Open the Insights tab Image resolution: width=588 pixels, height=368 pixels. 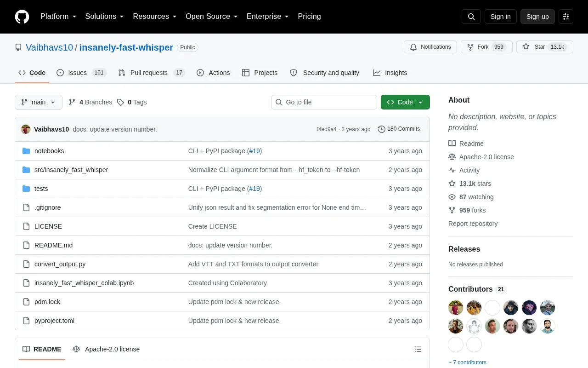coord(390,73)
